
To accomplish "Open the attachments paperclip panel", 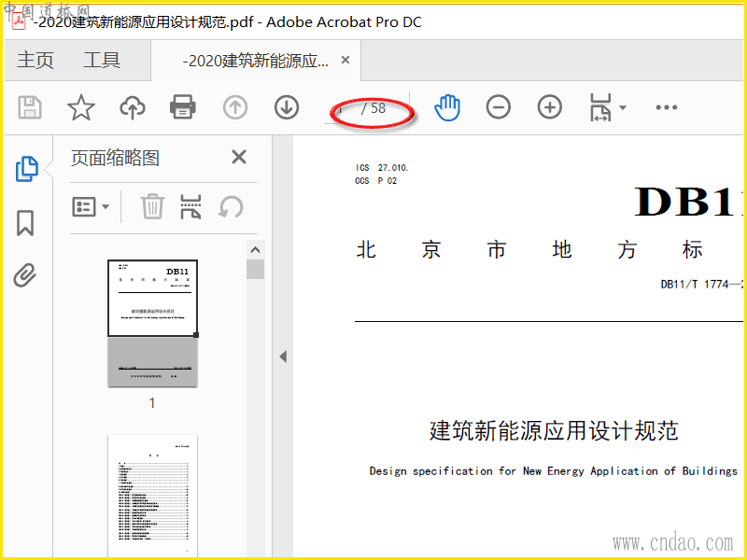I will 25,275.
